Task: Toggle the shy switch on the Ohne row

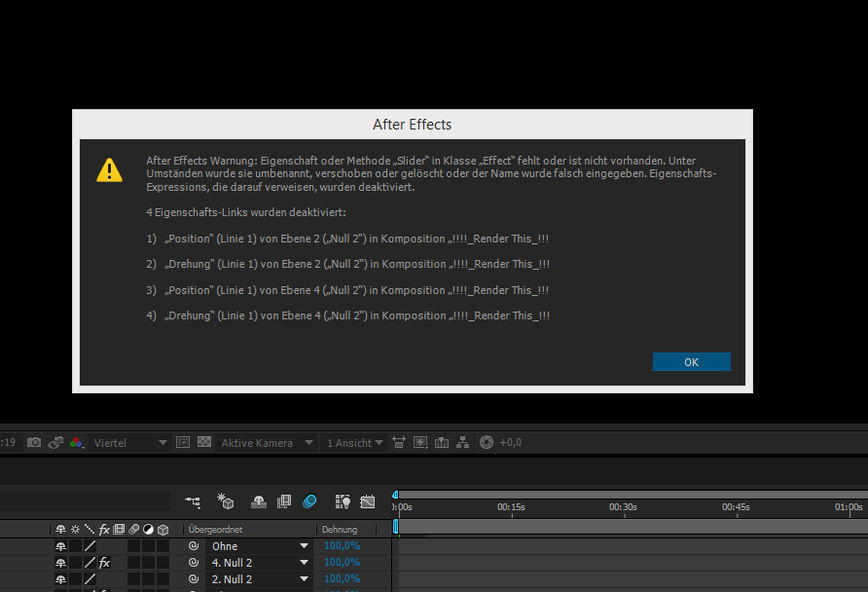Action: click(61, 546)
